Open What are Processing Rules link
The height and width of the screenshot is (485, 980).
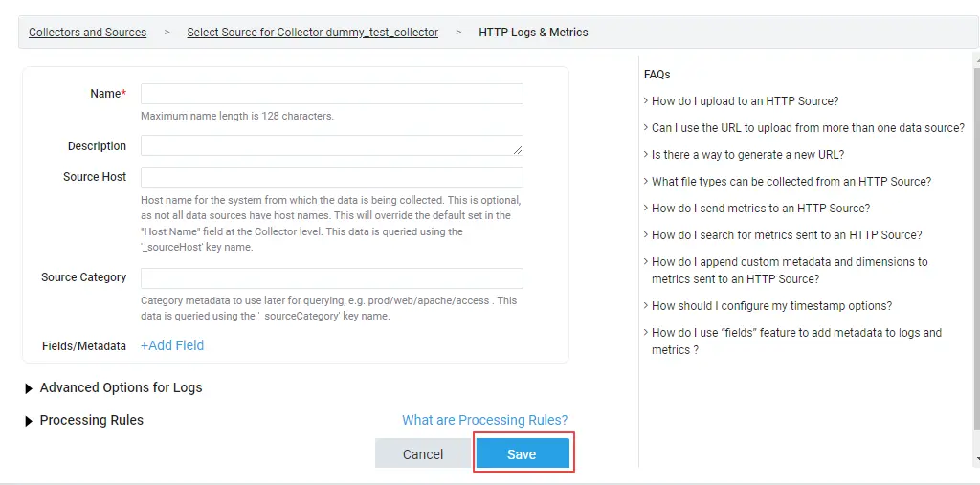point(484,420)
